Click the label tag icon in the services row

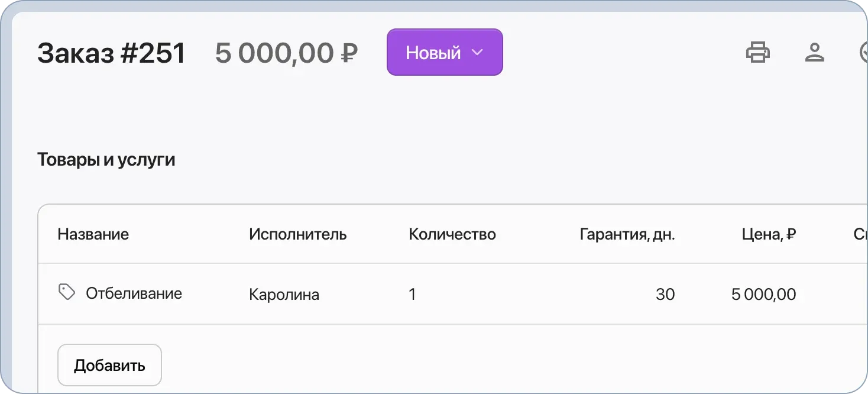tap(66, 292)
